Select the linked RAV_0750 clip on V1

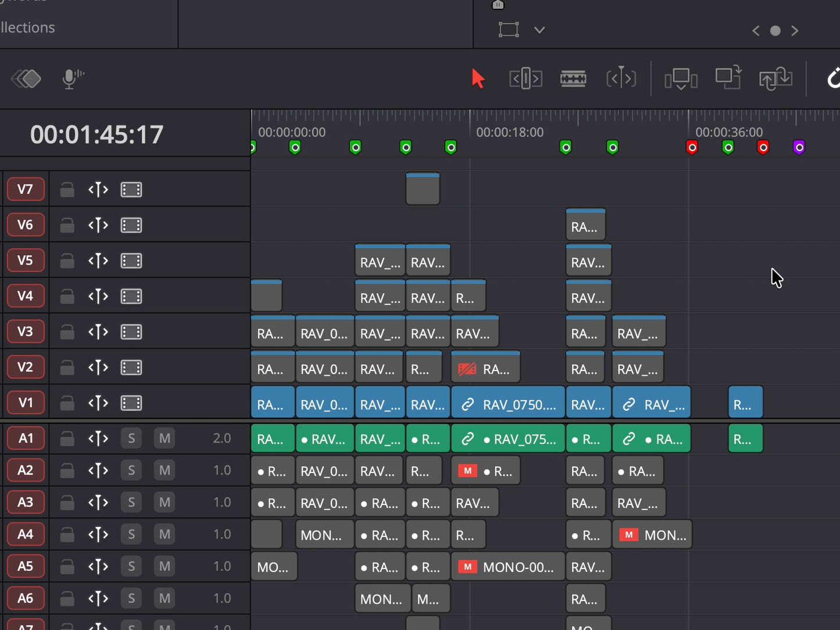508,403
